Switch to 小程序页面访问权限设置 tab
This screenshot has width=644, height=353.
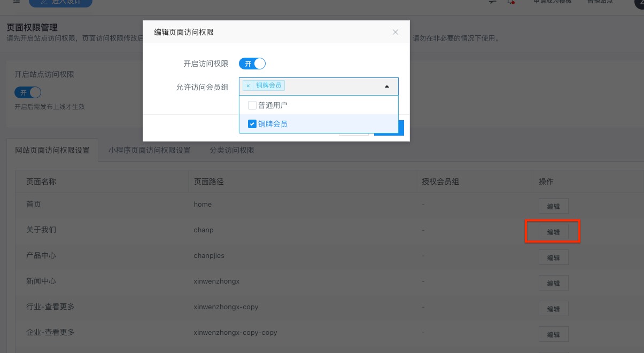coord(149,150)
